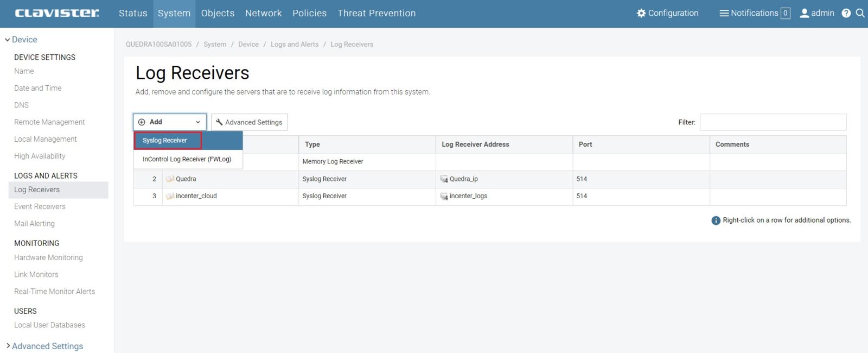Click the Filter input field
The image size is (868, 353).
tap(773, 122)
